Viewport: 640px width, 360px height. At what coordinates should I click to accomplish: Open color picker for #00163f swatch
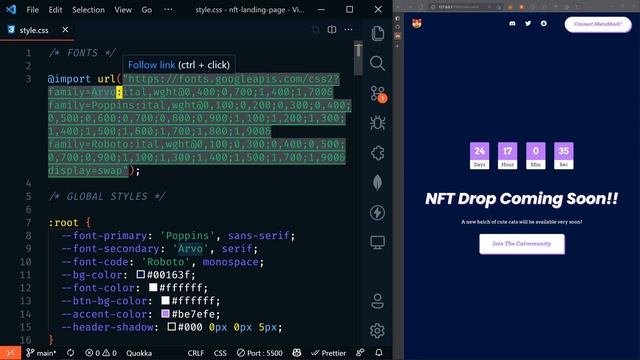click(140, 274)
